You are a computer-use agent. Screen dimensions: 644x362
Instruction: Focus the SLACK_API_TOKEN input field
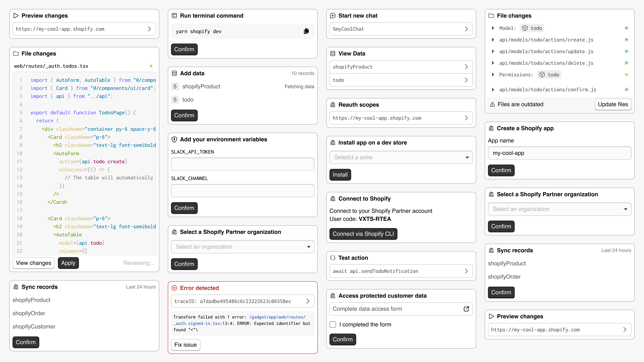[243, 164]
